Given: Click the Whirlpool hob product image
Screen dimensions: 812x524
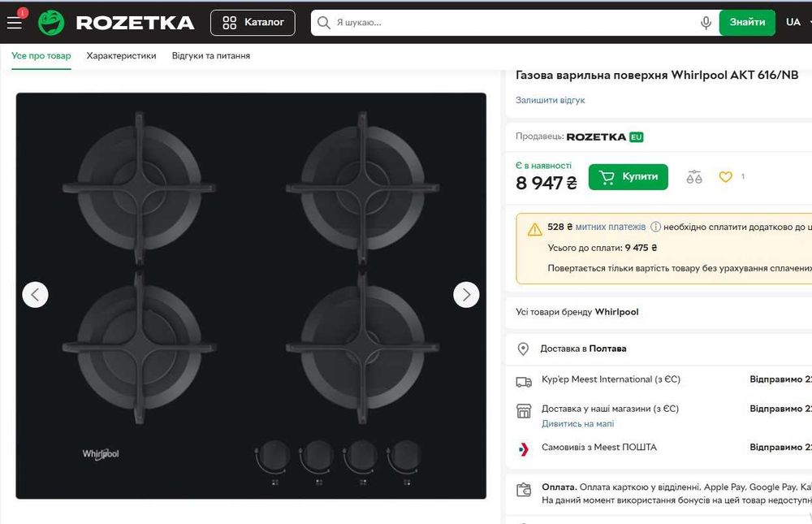Looking at the screenshot, I should 251,296.
